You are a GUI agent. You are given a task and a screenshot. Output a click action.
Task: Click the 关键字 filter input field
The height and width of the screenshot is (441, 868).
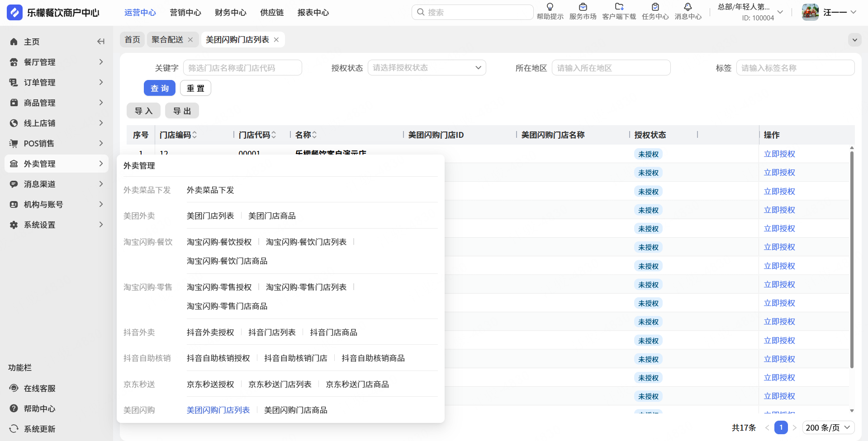coord(242,68)
